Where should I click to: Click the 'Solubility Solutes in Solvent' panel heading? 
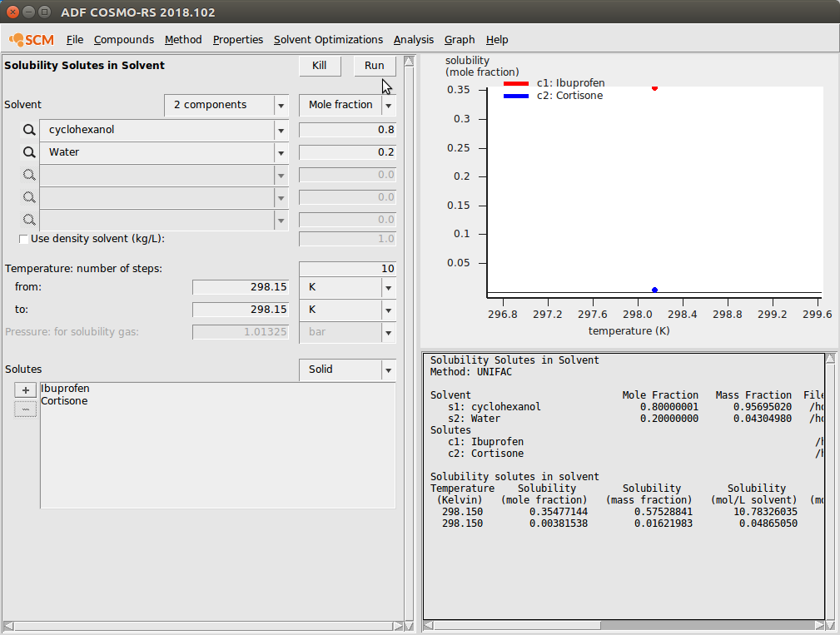(85, 65)
